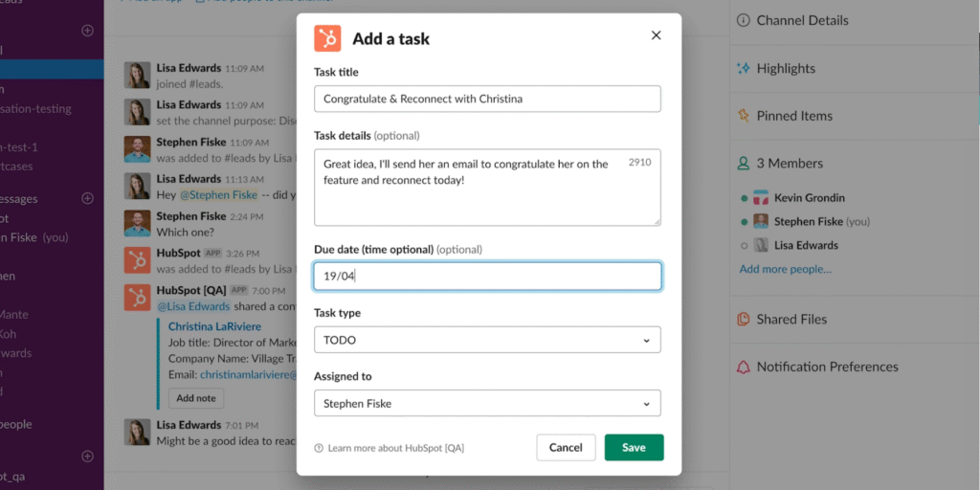The width and height of the screenshot is (980, 490).
Task: Click the Add note button
Action: (x=196, y=398)
